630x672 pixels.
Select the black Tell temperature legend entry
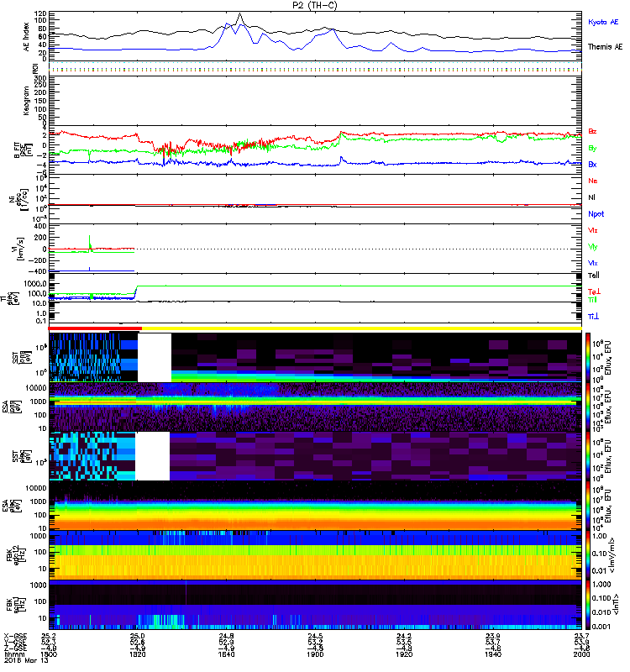pos(593,276)
